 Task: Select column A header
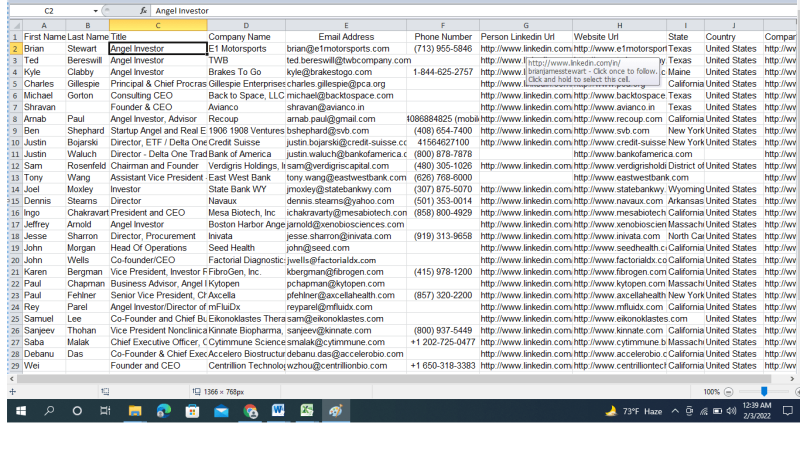click(x=44, y=25)
